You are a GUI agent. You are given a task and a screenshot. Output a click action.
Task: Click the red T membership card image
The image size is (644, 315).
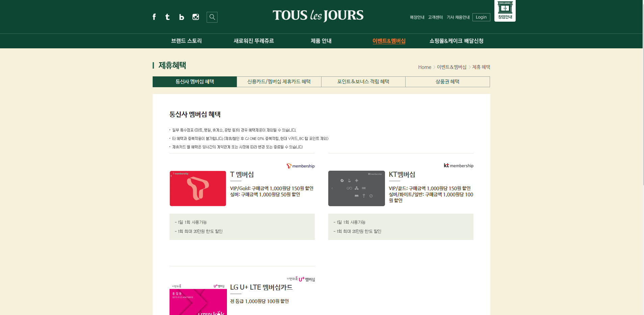tap(198, 189)
